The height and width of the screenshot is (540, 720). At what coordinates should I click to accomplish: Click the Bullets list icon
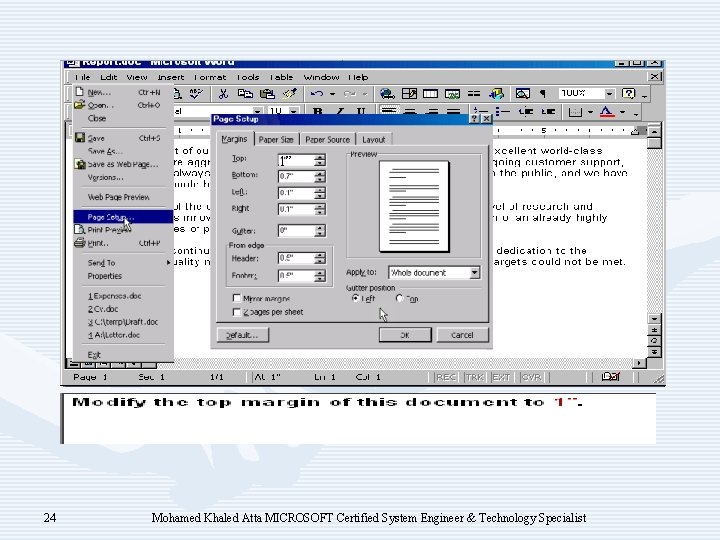[x=503, y=111]
